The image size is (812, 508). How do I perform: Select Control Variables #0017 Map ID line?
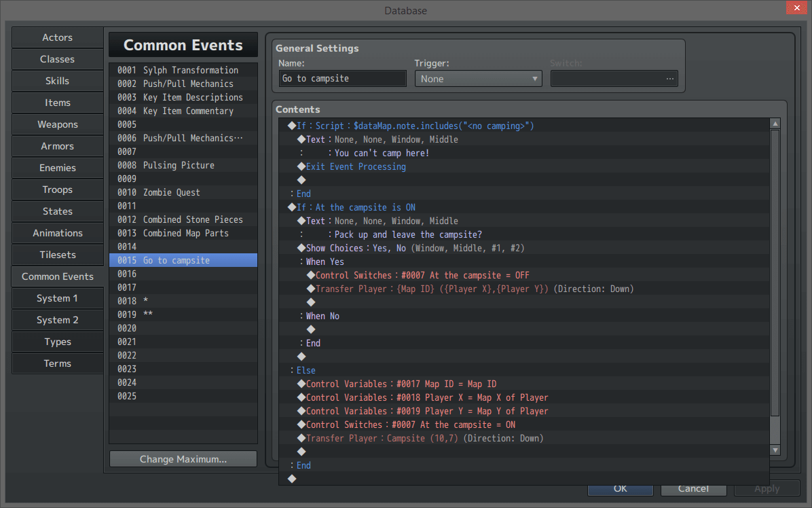point(401,384)
